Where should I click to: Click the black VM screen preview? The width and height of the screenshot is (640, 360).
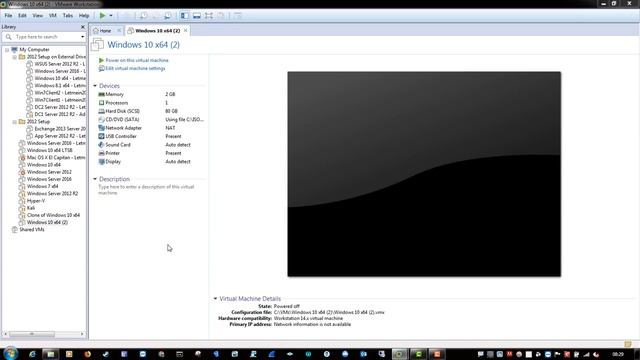click(x=424, y=174)
